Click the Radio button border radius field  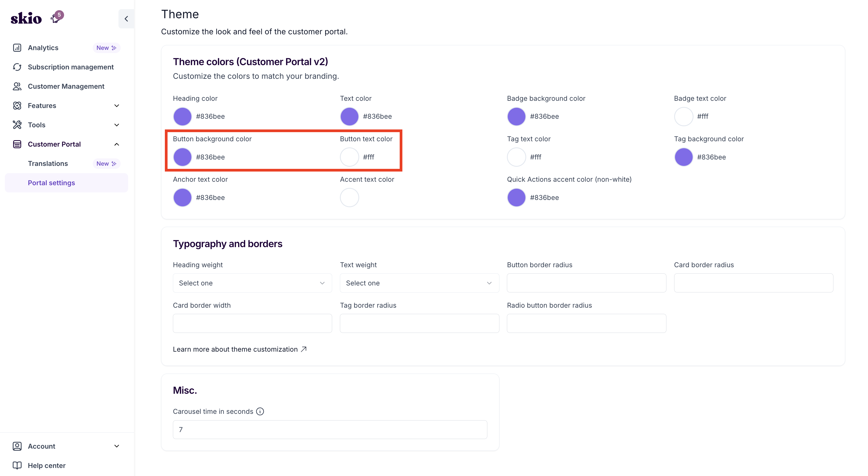(587, 323)
